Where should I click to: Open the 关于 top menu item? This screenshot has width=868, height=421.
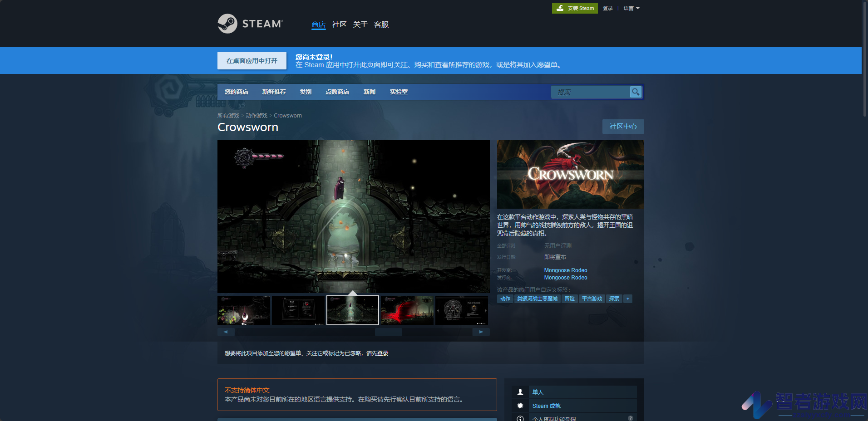pyautogui.click(x=360, y=24)
